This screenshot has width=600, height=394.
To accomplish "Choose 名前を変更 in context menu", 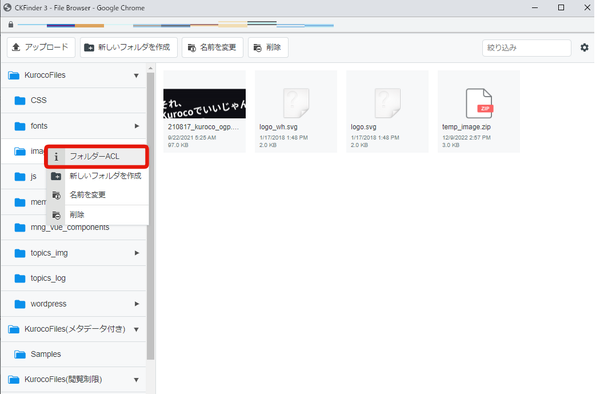I will coord(98,195).
